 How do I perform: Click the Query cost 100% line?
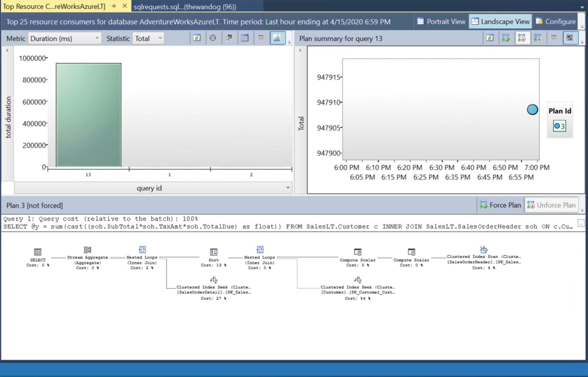(101, 219)
